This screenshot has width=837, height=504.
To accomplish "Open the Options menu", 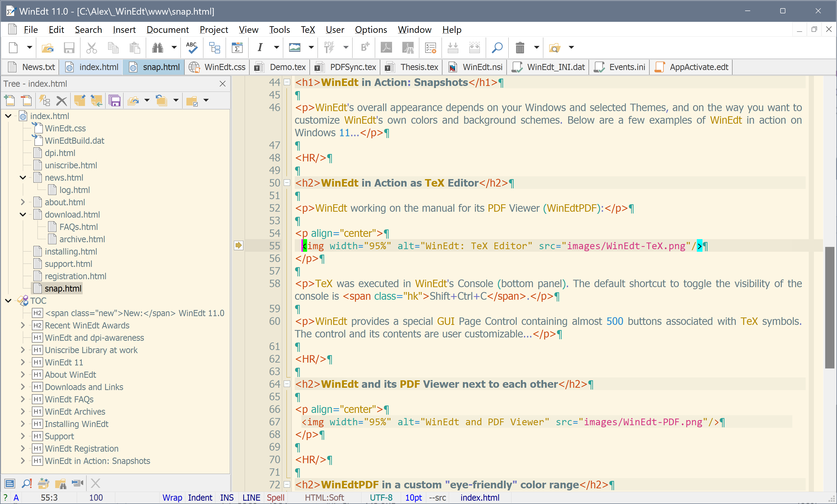I will [x=370, y=30].
